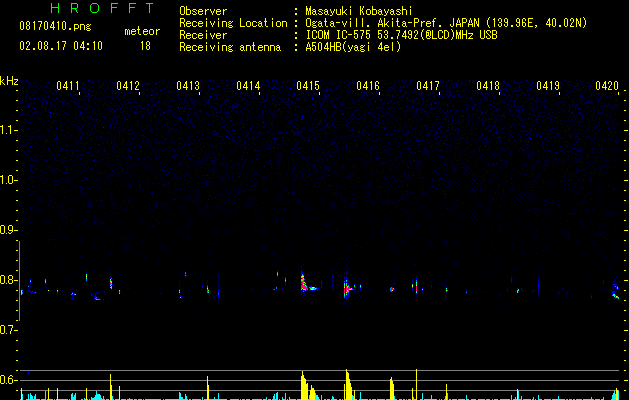Click the strong meteor echo at 0415
The height and width of the screenshot is (400, 629).
pyautogui.click(x=306, y=284)
